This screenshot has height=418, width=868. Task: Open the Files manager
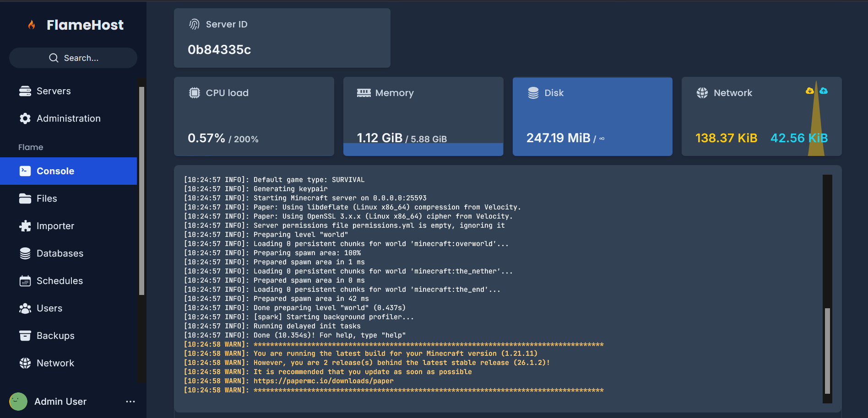pyautogui.click(x=69, y=198)
